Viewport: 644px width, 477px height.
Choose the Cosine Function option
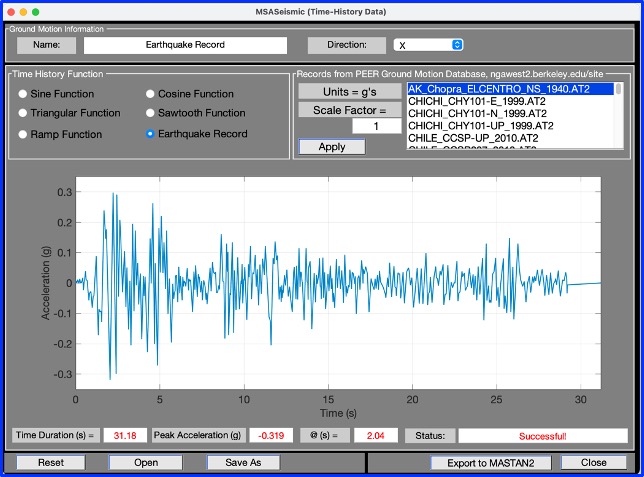click(151, 94)
